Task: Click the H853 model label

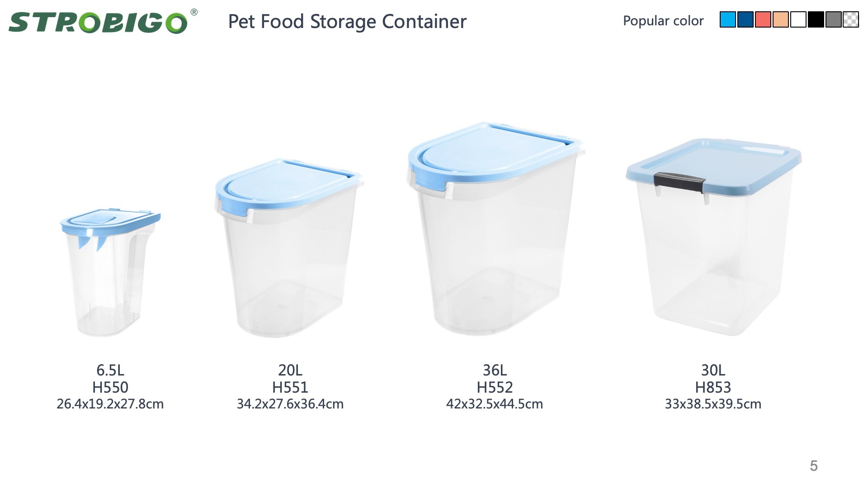Action: [713, 387]
